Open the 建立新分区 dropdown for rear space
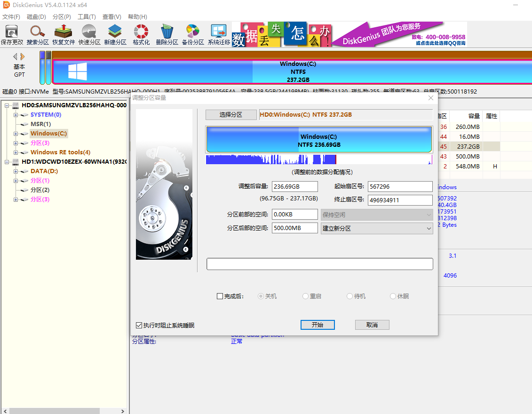 click(x=377, y=228)
